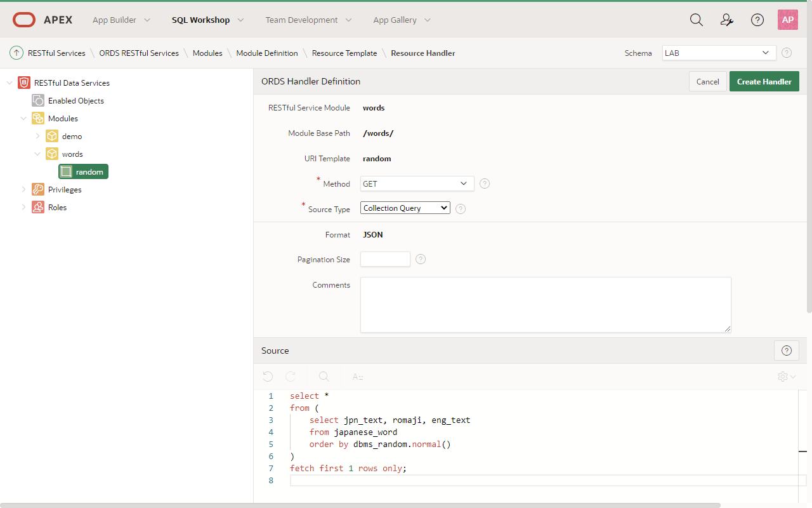Image resolution: width=812 pixels, height=508 pixels.
Task: Click the Roles people icon
Action: click(38, 207)
